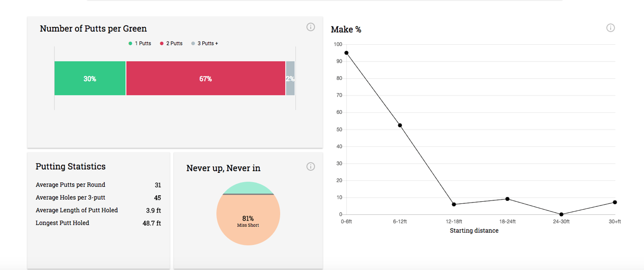Select the red 2 Putts legend dot
This screenshot has height=270, width=644.
[x=161, y=43]
